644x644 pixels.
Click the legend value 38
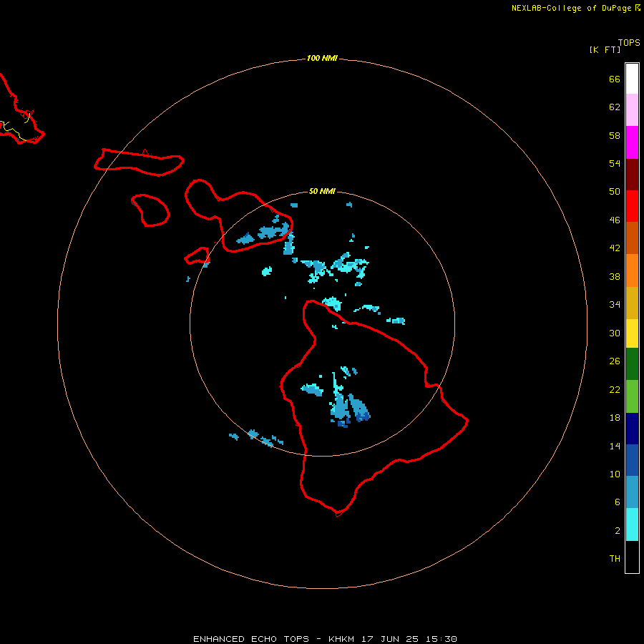(615, 277)
